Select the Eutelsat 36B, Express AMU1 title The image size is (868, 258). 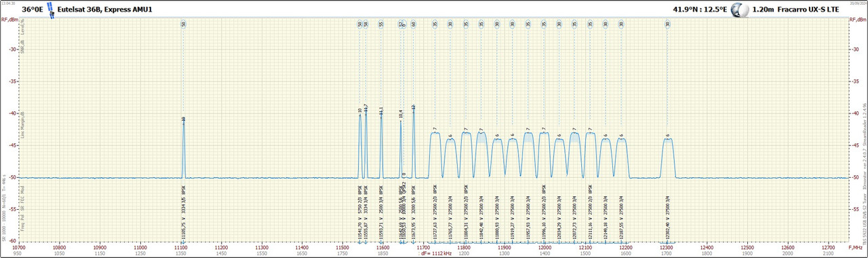point(105,10)
